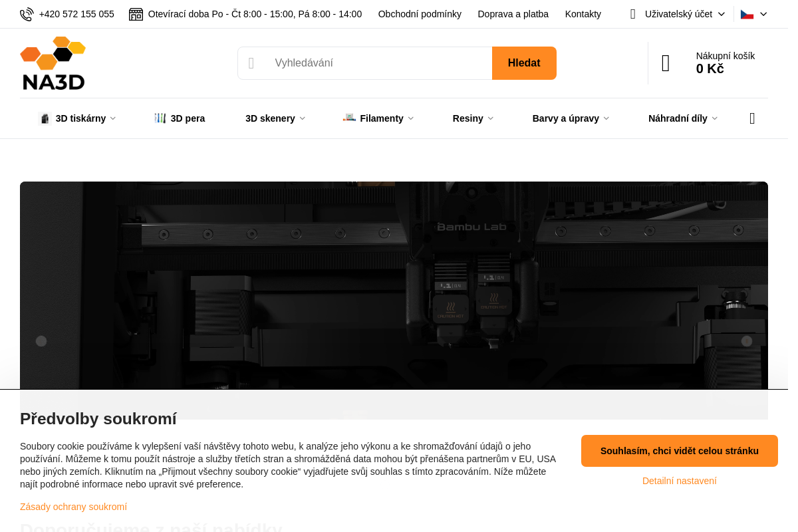Expand the 3D skenery submenu chevron

tap(303, 118)
